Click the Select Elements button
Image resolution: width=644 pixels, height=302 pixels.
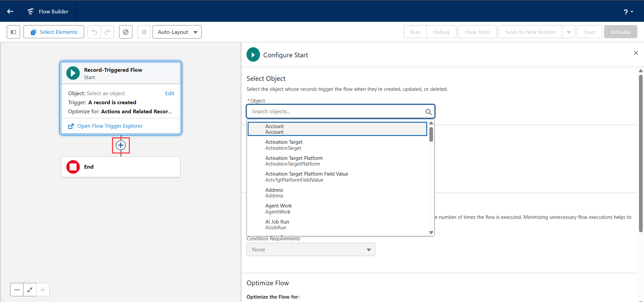[54, 32]
